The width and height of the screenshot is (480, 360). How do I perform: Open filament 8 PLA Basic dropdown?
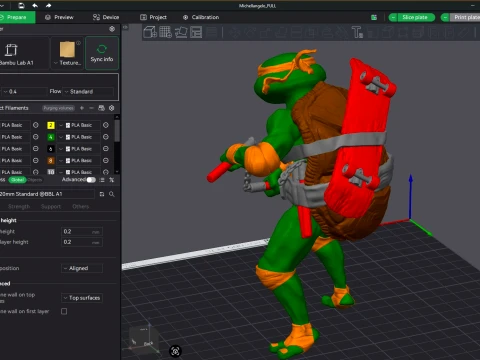coord(79,160)
